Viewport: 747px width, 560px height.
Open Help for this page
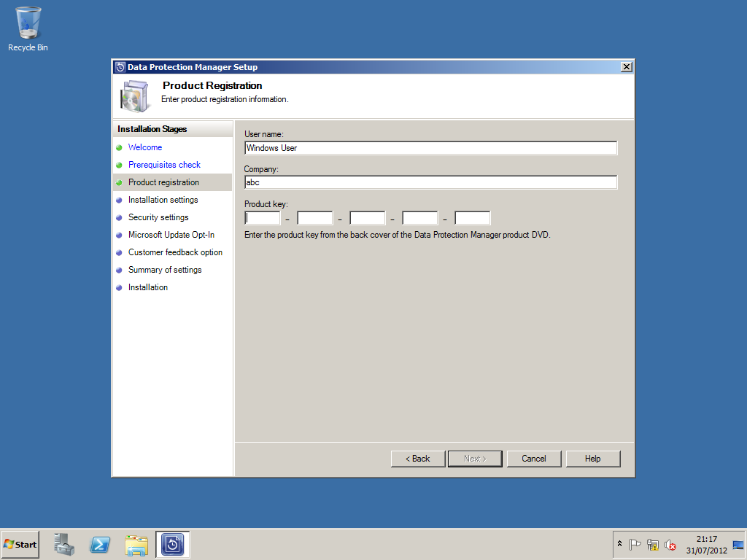tap(592, 459)
